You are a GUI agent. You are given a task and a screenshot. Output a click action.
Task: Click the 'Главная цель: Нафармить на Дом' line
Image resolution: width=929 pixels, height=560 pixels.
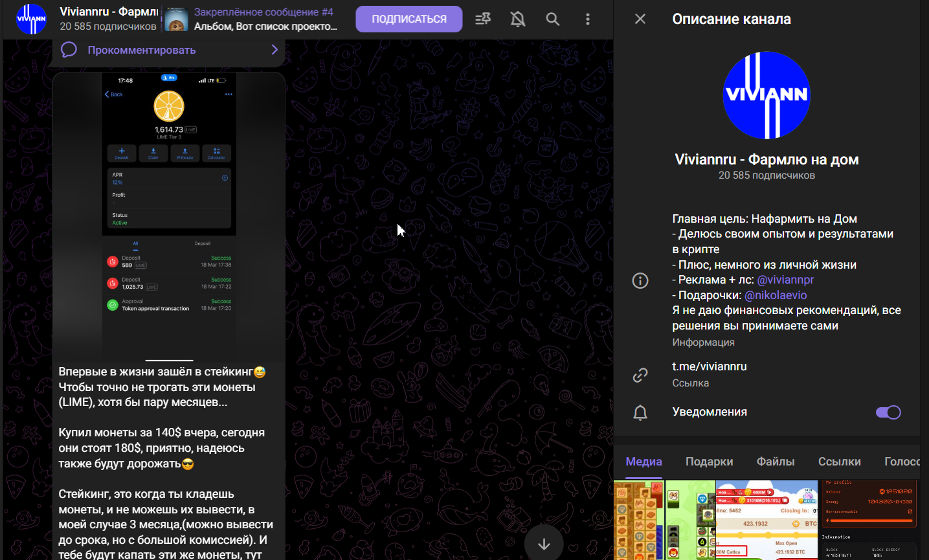coord(765,219)
